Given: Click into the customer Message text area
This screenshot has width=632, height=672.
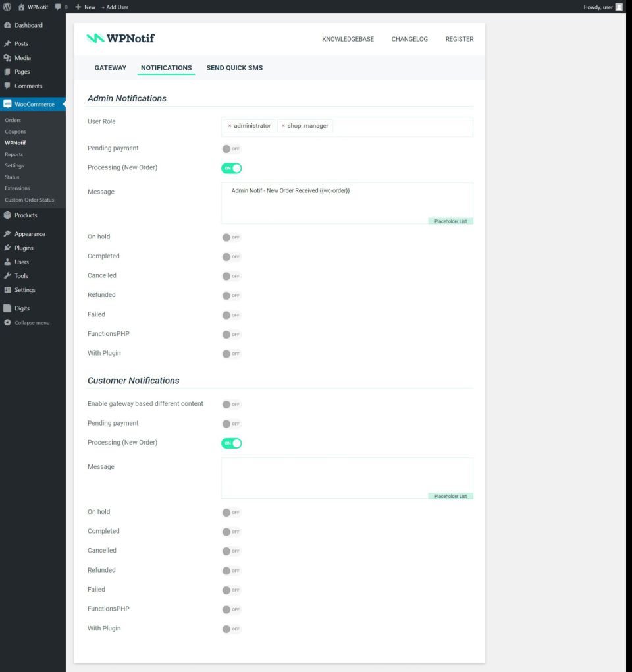Looking at the screenshot, I should click(x=347, y=474).
